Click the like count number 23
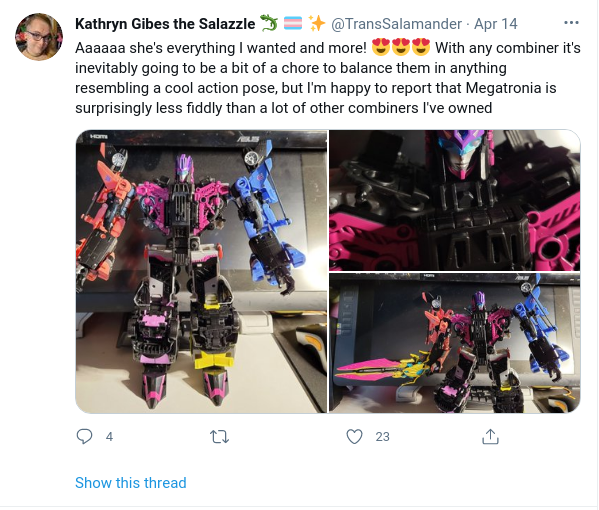 [382, 436]
